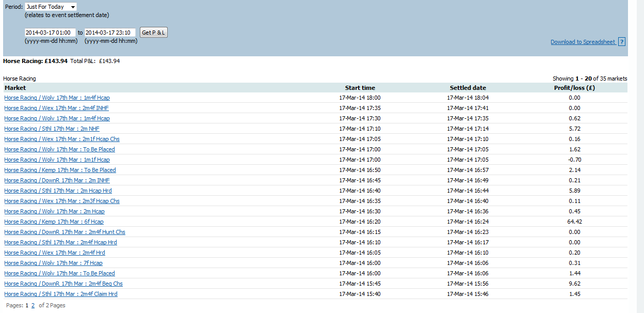Open Wolv To Be Placed market at 17:00
The height and width of the screenshot is (313, 644).
[x=59, y=149]
